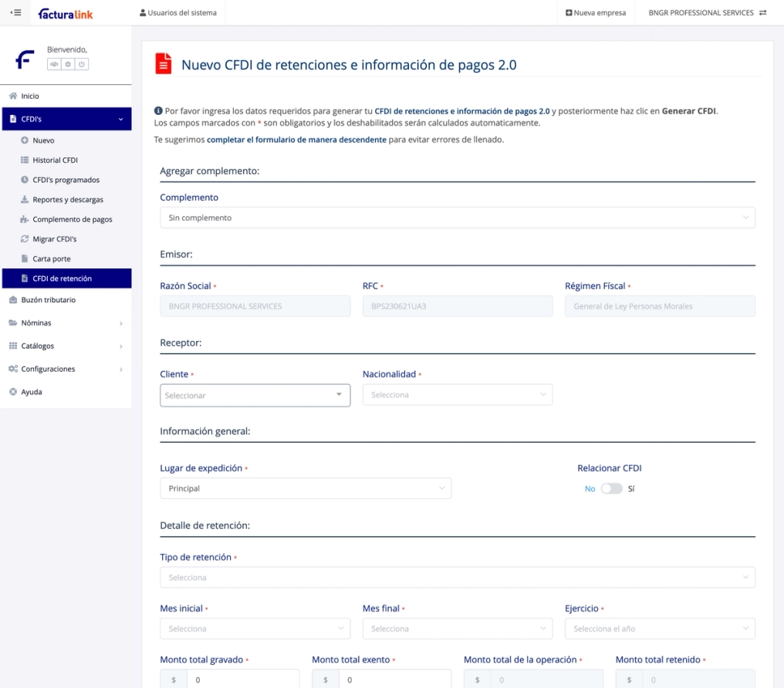The width and height of the screenshot is (784, 688).
Task: Click the document icon beside Carta porte
Action: tap(25, 258)
